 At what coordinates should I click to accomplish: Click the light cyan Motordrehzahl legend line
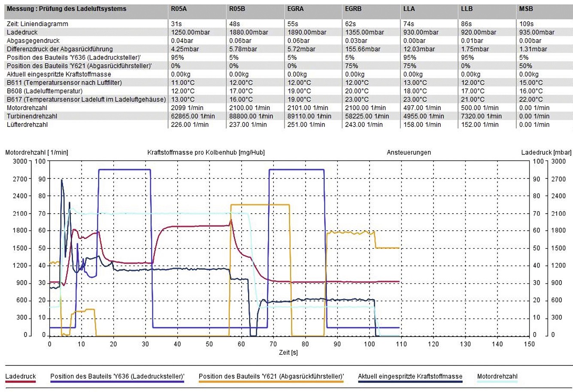pyautogui.click(x=497, y=381)
